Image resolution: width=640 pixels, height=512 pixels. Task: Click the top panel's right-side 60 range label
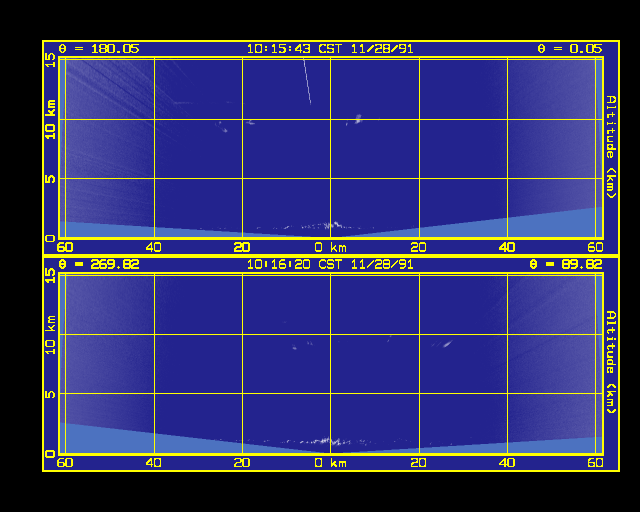[x=596, y=247]
